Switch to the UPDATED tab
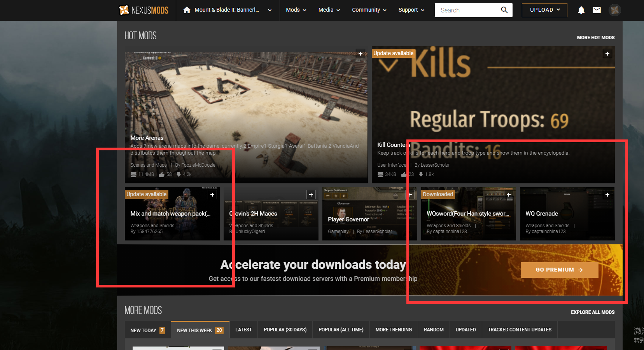The image size is (644, 350). click(465, 330)
